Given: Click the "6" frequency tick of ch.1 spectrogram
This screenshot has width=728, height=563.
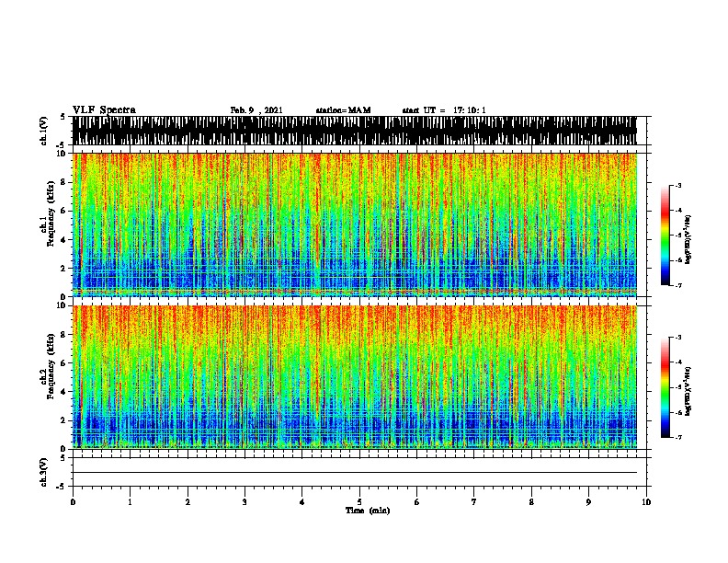Looking at the screenshot, I should (65, 211).
